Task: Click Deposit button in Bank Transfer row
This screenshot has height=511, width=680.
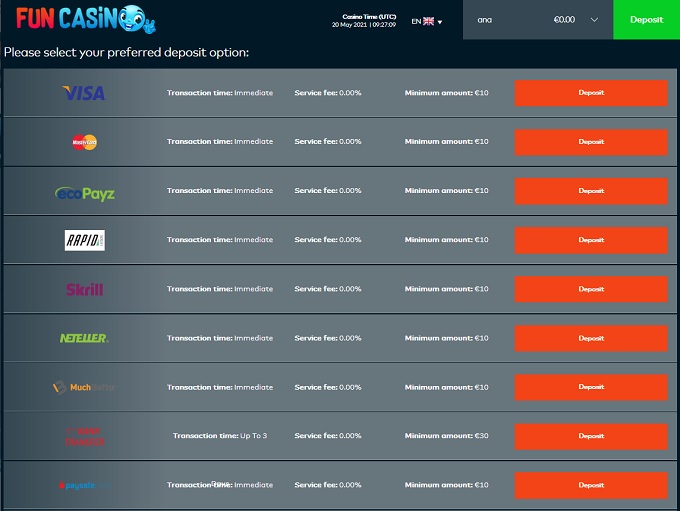Action: [x=591, y=436]
